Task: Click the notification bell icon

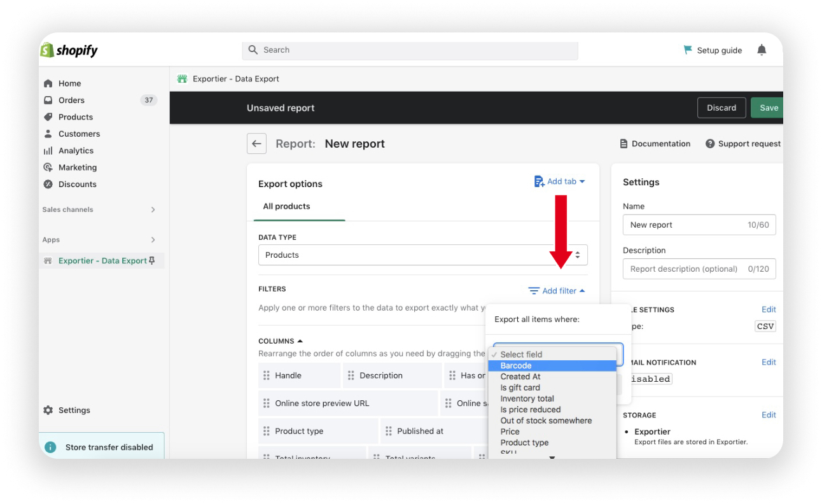Action: coord(762,50)
